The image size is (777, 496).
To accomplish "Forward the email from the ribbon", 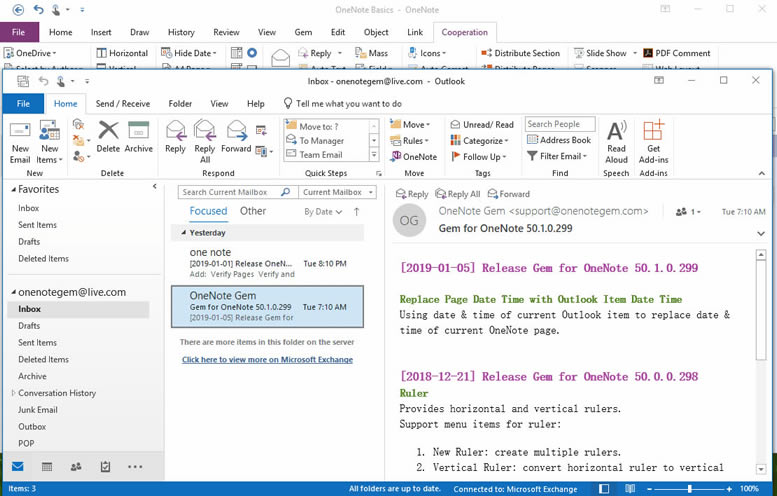I will [236, 138].
